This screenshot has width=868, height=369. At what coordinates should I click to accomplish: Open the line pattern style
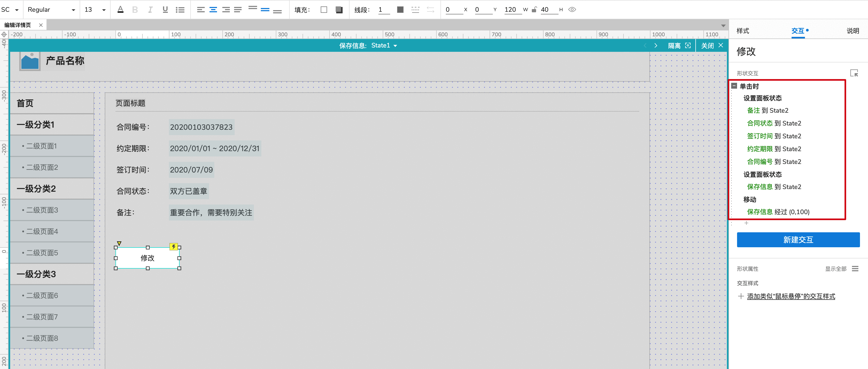coord(415,10)
